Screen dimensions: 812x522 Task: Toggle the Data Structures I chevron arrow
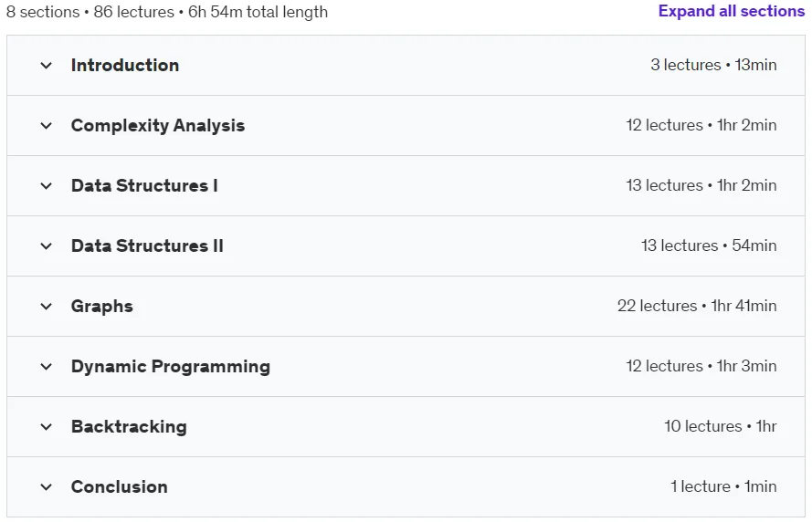[46, 186]
